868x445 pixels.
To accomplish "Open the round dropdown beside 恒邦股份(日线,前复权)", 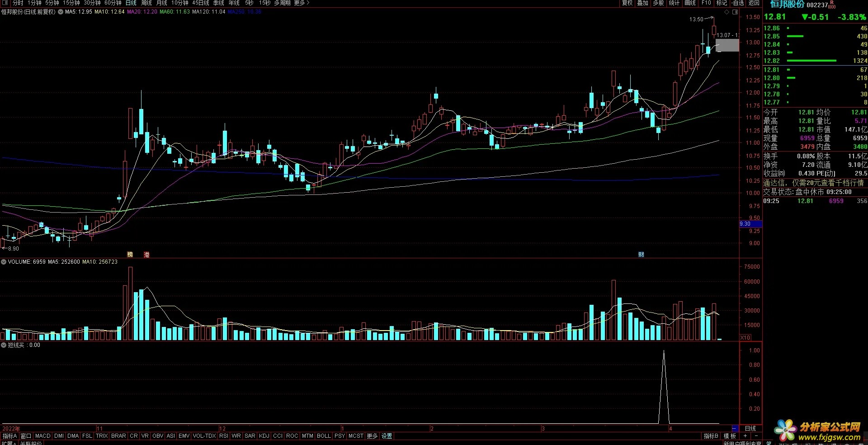I will click(61, 12).
